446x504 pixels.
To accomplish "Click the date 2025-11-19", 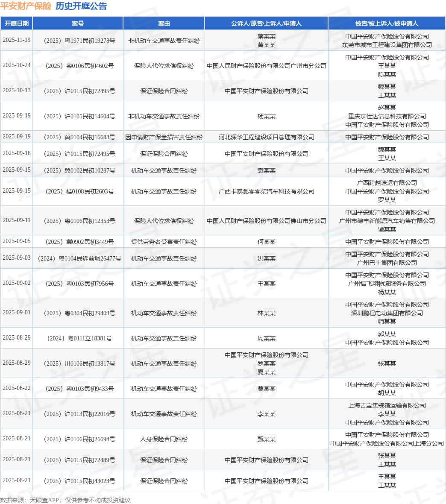I will pyautogui.click(x=17, y=40).
